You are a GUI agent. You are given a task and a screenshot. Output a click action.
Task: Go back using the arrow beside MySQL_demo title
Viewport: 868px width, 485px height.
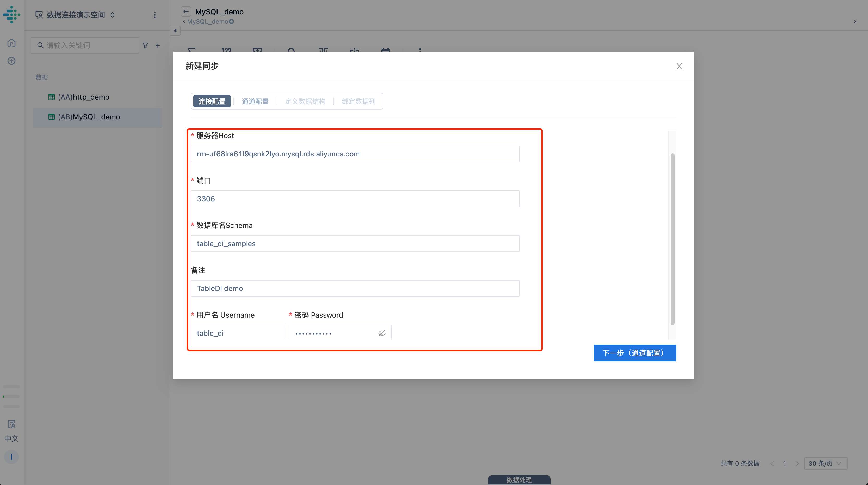pyautogui.click(x=186, y=11)
